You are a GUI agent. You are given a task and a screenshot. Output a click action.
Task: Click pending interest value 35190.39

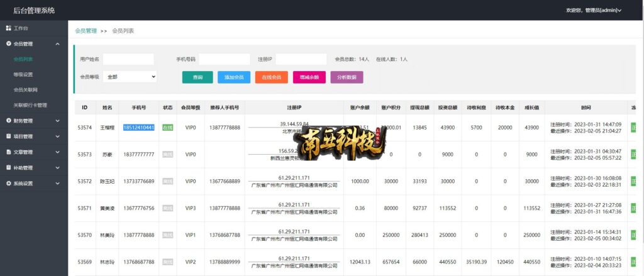476,262
